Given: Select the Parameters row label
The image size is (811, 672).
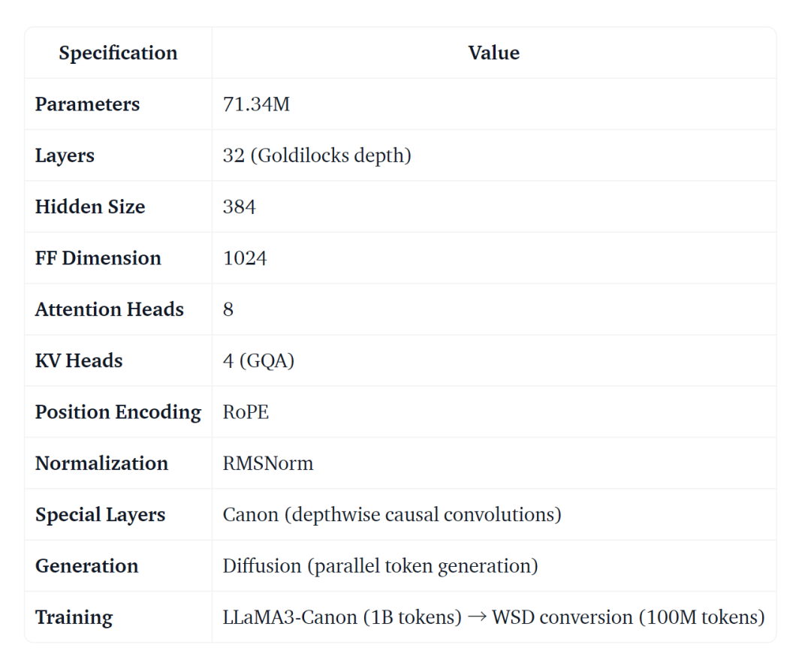Looking at the screenshot, I should 87,104.
